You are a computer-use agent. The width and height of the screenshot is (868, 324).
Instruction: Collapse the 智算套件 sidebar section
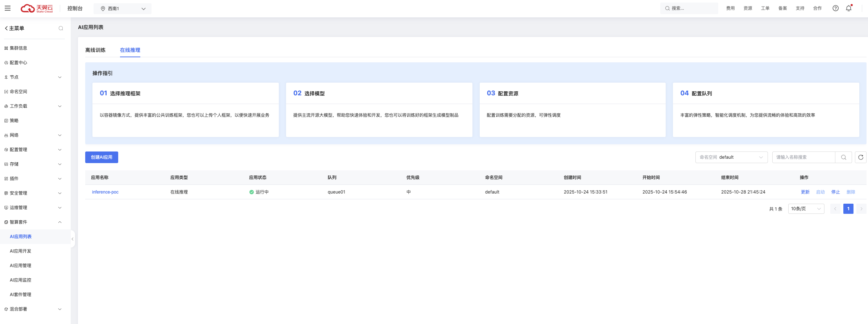pos(33,222)
